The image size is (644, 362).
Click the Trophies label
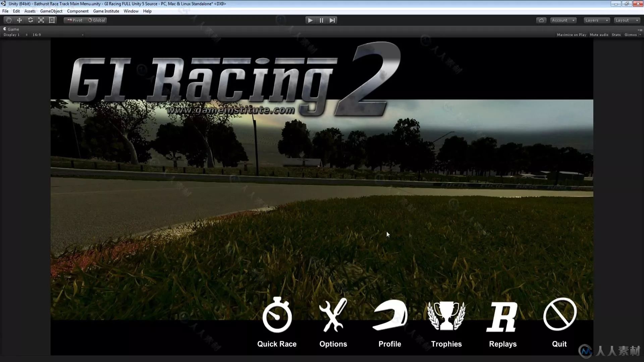pyautogui.click(x=446, y=344)
